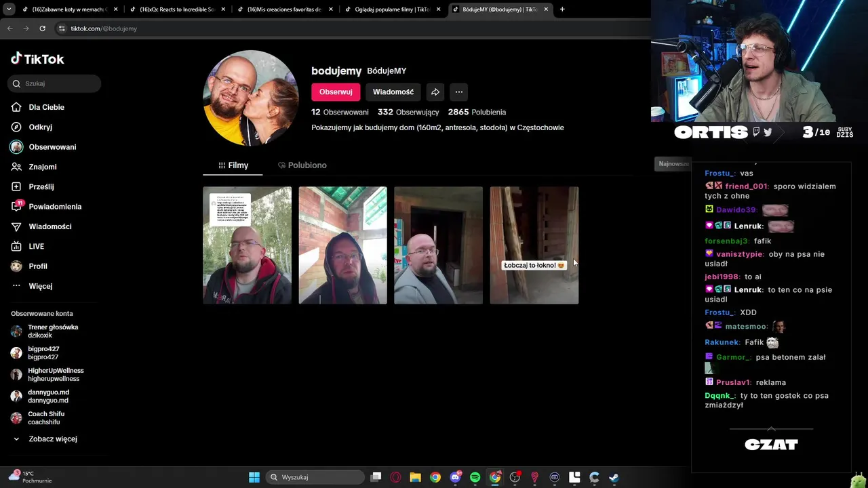Open the Windows Start menu
Image resolution: width=868 pixels, height=488 pixels.
pyautogui.click(x=254, y=477)
